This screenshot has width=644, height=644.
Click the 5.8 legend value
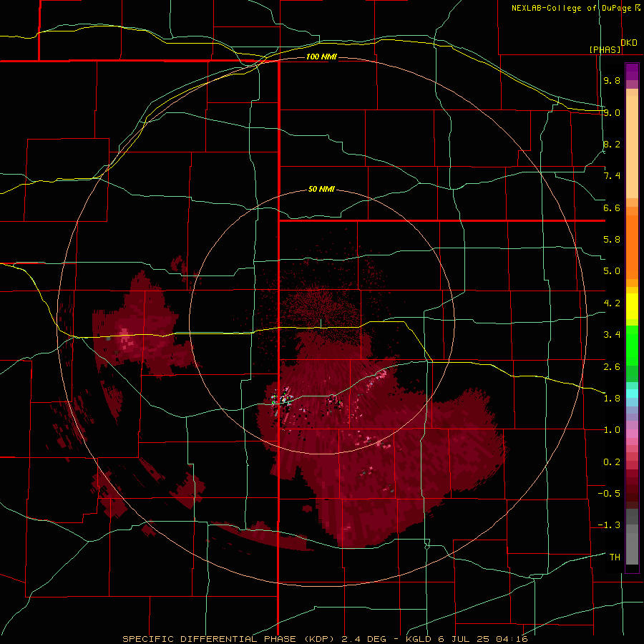coord(612,240)
